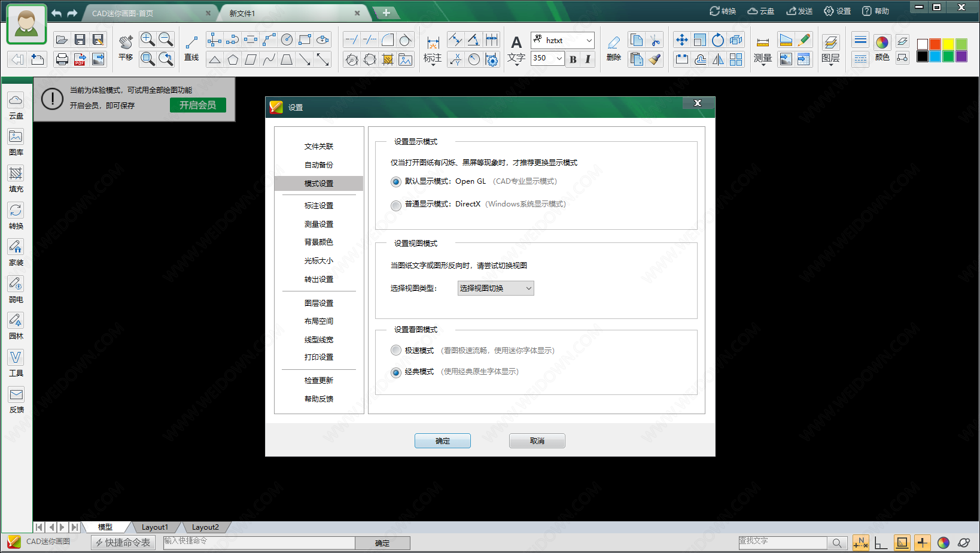Select Open GL default display mode

pyautogui.click(x=395, y=181)
